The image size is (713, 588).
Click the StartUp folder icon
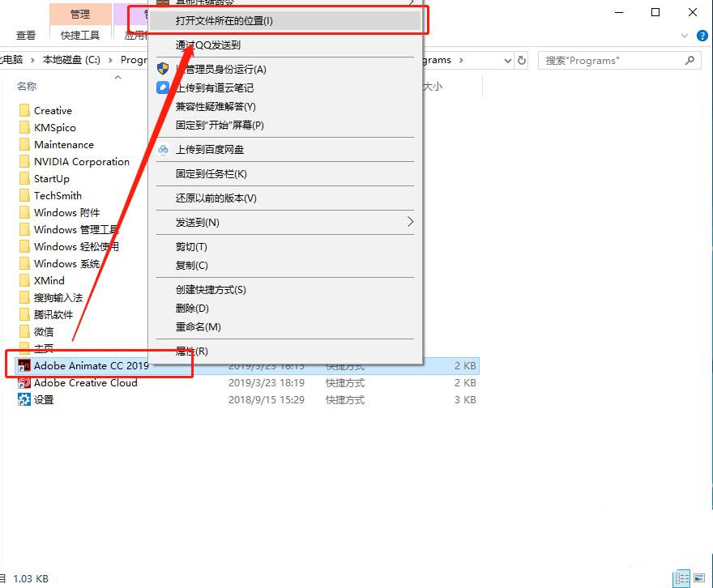pos(24,178)
